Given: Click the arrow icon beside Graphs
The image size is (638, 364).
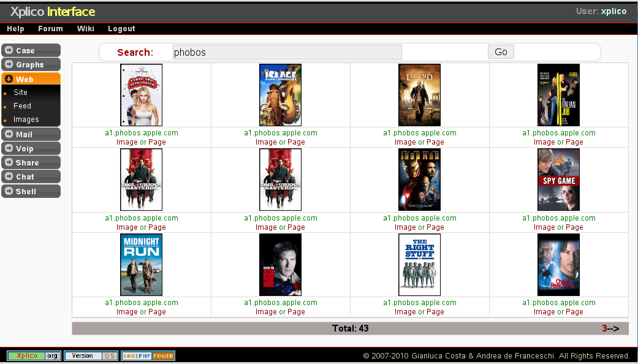Looking at the screenshot, I should coord(9,64).
